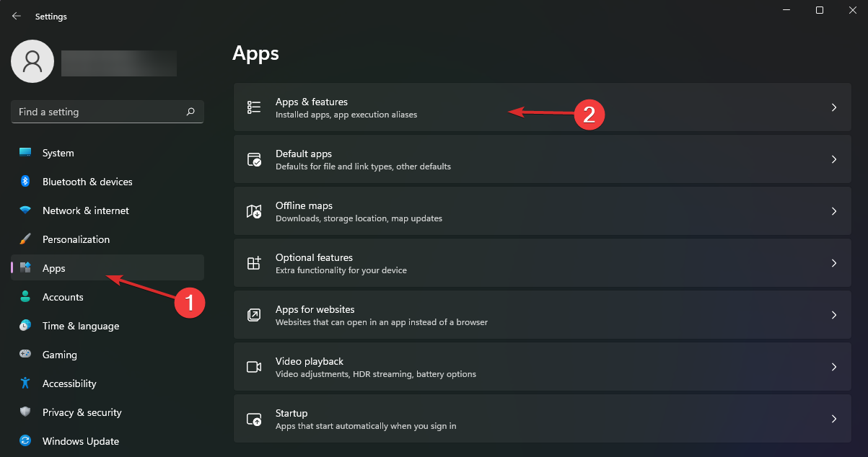Click the Accessibility figure icon

pos(25,383)
